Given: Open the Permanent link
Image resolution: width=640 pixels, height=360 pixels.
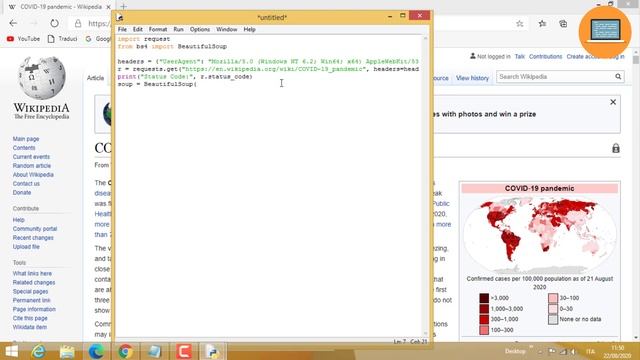Looking at the screenshot, I should 31,300.
